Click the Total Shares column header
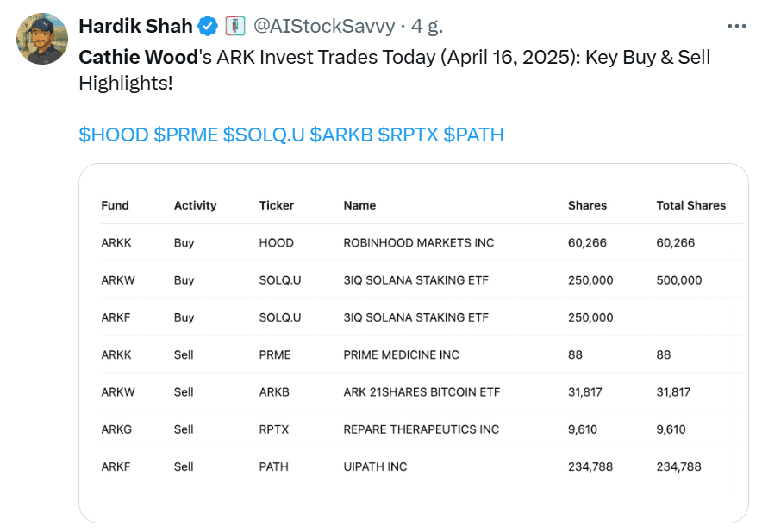This screenshot has height=532, width=762. click(690, 205)
